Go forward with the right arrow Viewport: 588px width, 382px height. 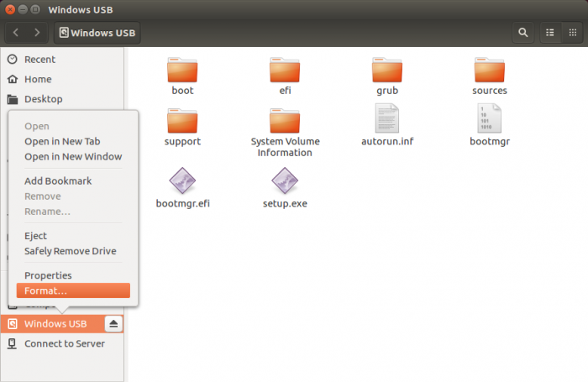click(37, 33)
